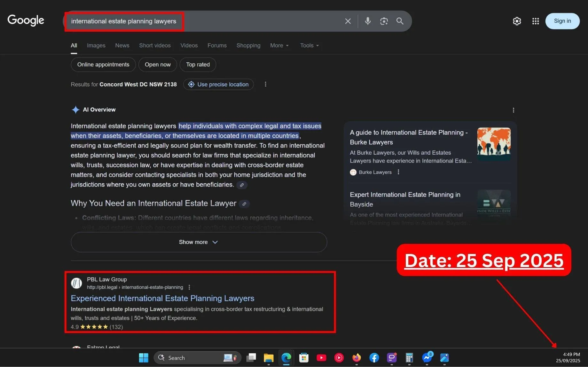Click Use precise location
The height and width of the screenshot is (367, 588).
(218, 84)
